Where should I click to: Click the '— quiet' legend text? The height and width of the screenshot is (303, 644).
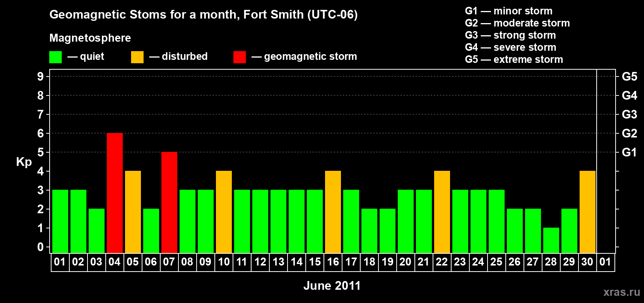click(x=86, y=57)
